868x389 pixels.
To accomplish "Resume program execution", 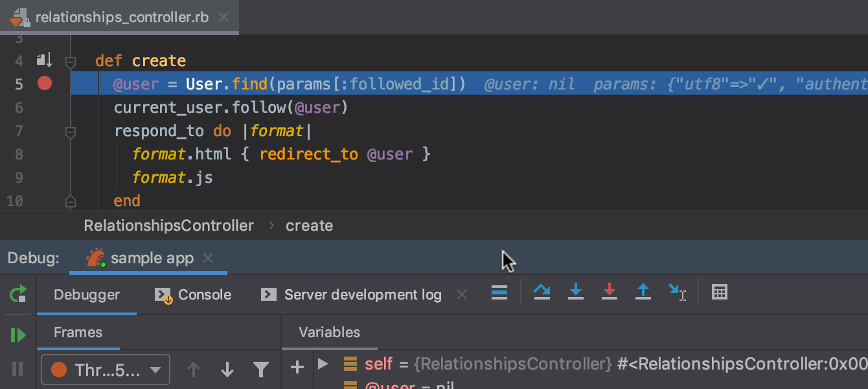I will (18, 335).
